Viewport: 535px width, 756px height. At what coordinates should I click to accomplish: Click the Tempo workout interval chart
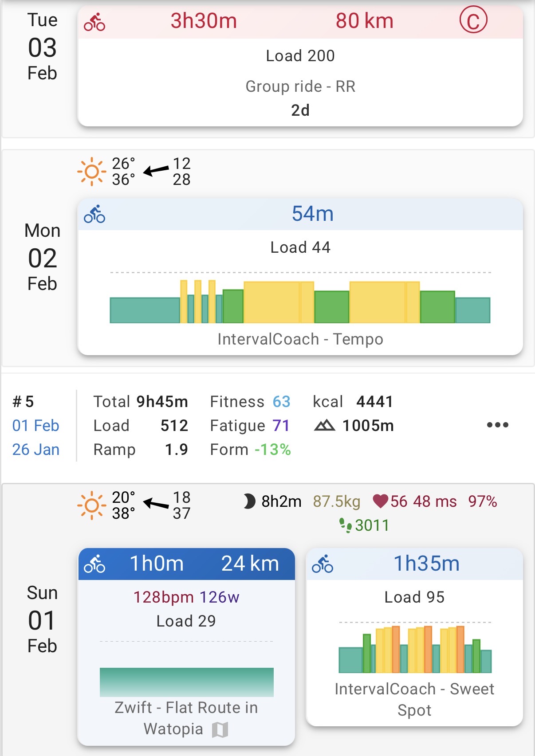(x=300, y=301)
